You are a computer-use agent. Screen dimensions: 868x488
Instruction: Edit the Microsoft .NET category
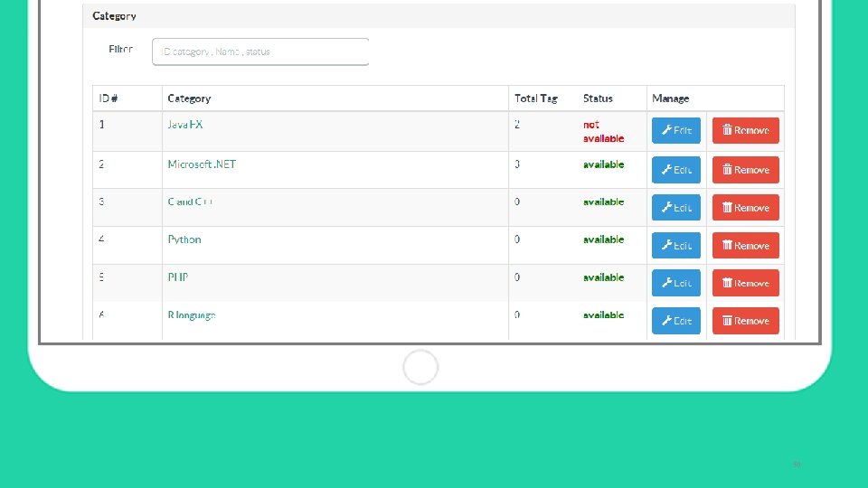click(x=676, y=170)
